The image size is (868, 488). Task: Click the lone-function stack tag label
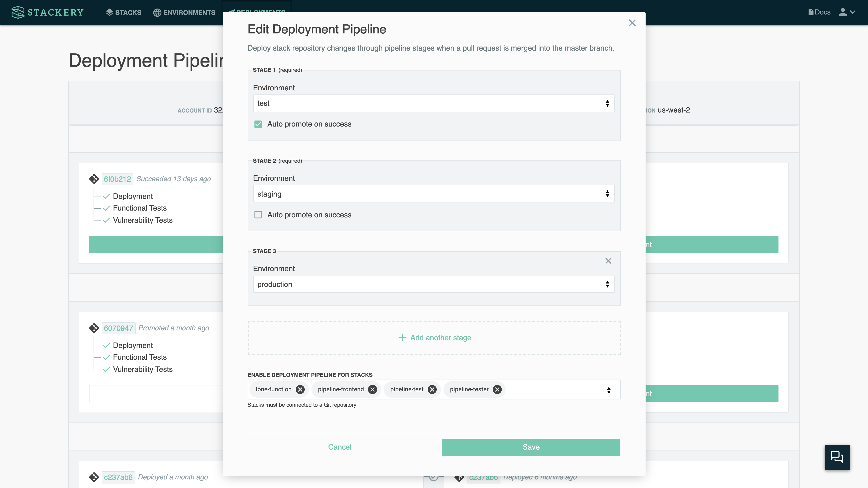274,389
